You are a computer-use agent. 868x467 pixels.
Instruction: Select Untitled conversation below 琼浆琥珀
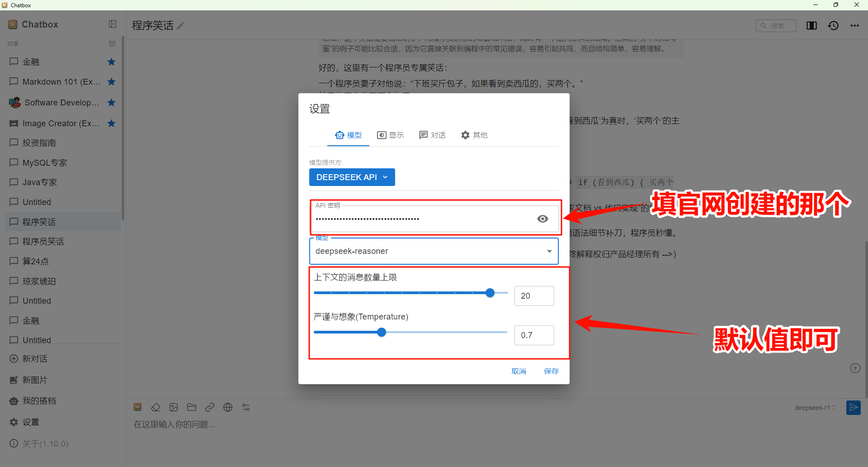pos(62,301)
